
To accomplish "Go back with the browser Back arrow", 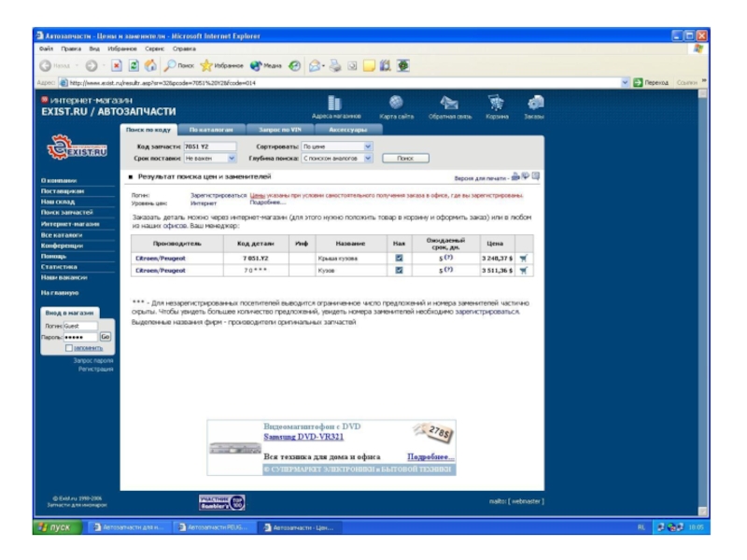I will (46, 65).
